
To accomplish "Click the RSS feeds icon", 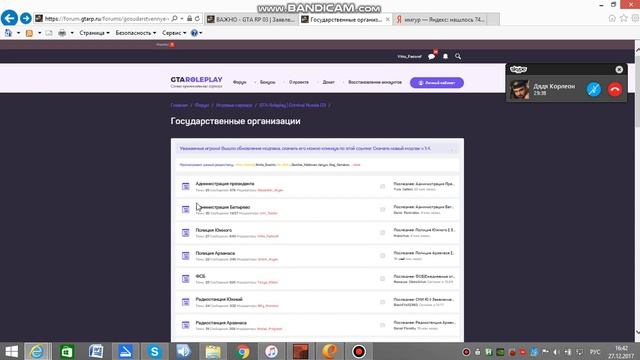I will pos(29,33).
